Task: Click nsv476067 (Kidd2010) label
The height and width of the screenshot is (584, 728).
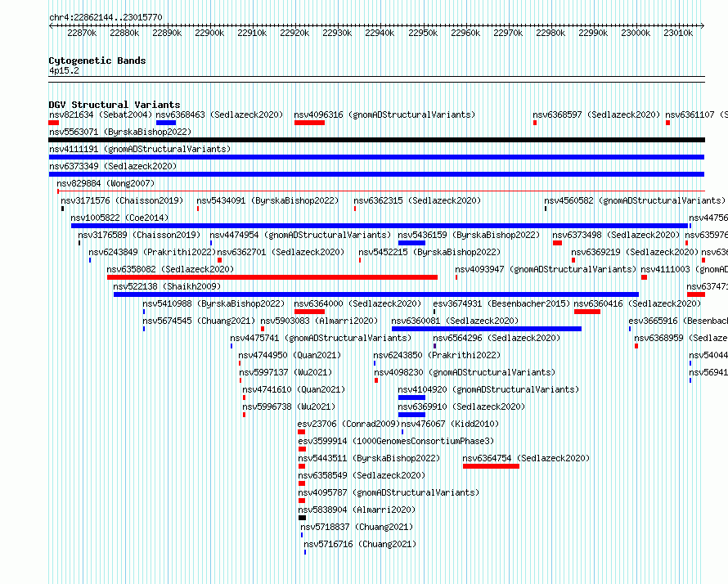Action: (x=450, y=424)
